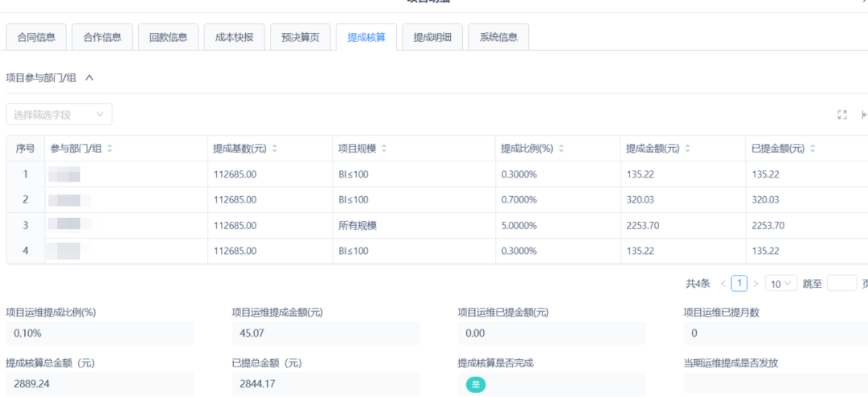Open the 回款信息 tab
This screenshot has width=868, height=397.
click(x=168, y=38)
